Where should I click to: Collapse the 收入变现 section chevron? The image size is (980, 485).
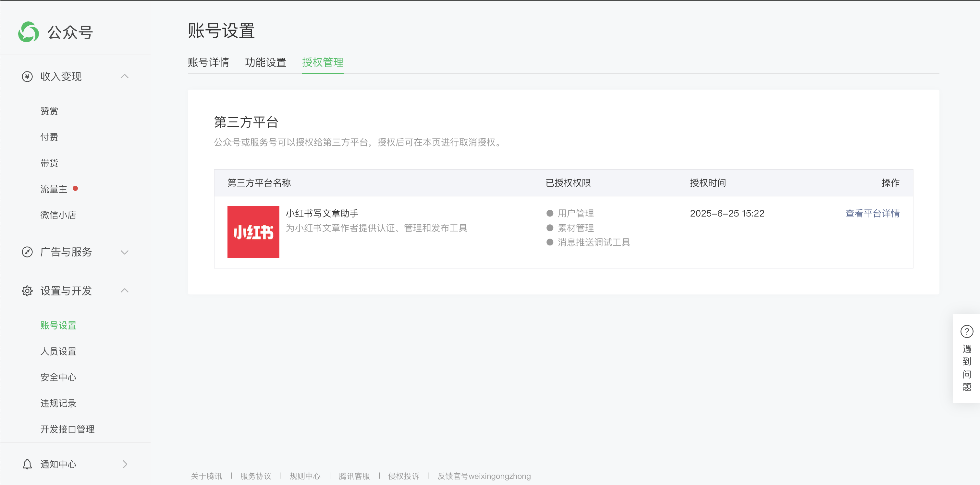pos(124,77)
